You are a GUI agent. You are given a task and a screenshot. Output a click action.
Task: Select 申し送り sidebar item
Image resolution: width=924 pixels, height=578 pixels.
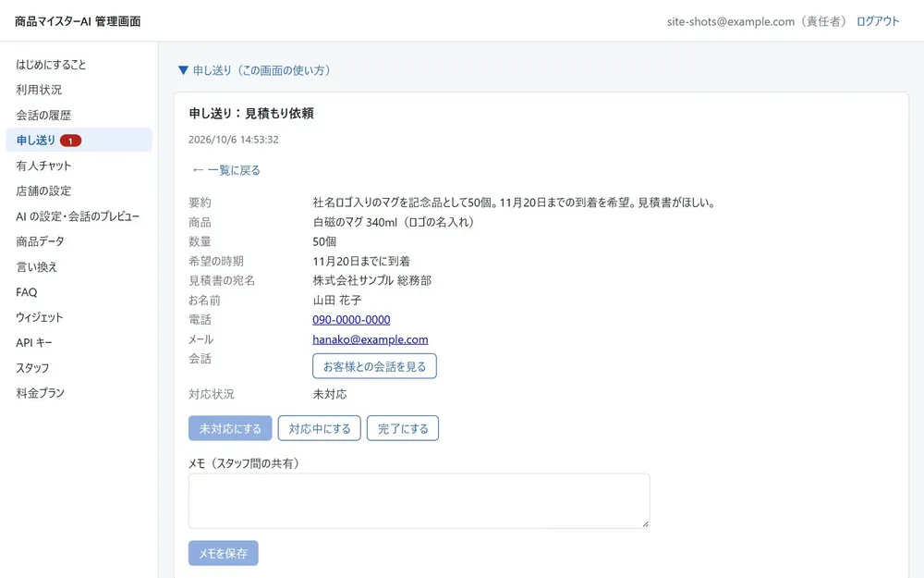pyautogui.click(x=79, y=140)
